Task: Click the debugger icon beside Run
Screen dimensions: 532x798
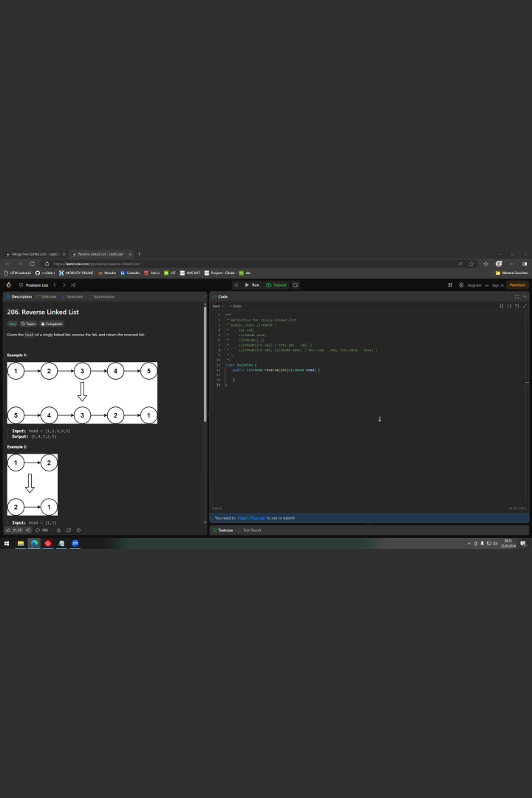Action: [x=236, y=285]
